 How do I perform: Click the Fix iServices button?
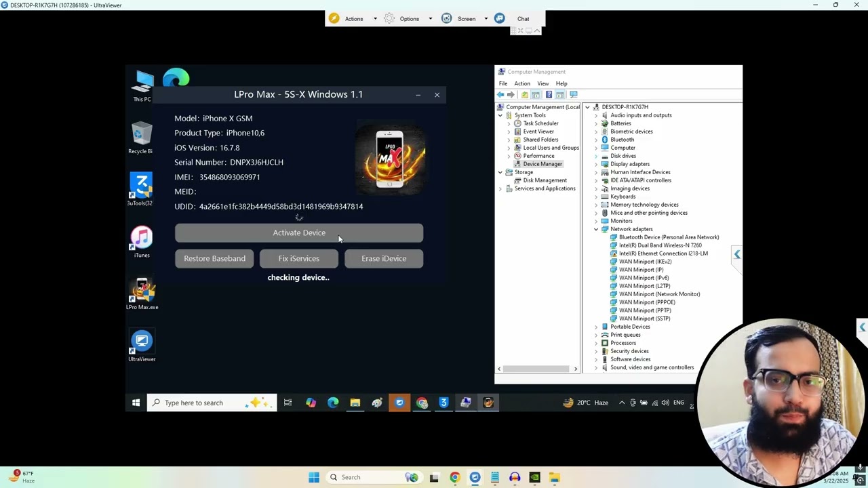pyautogui.click(x=298, y=258)
